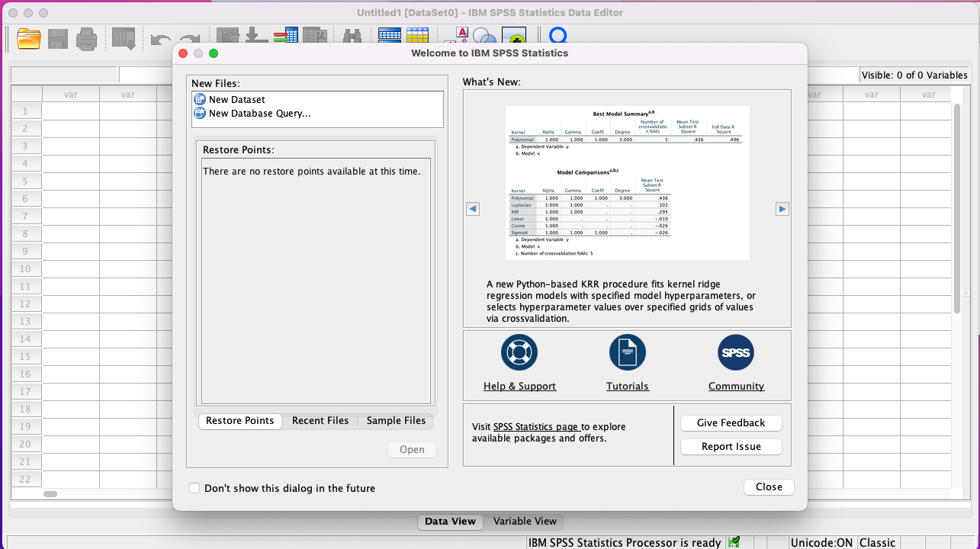Viewport: 980px width, 549px height.
Task: Click the 'Visible: 0 of 0 Variables' label
Action: pyautogui.click(x=914, y=75)
